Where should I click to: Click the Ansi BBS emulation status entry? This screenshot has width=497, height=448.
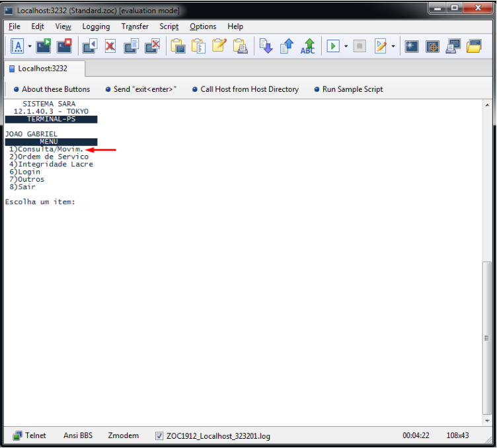tap(78, 435)
